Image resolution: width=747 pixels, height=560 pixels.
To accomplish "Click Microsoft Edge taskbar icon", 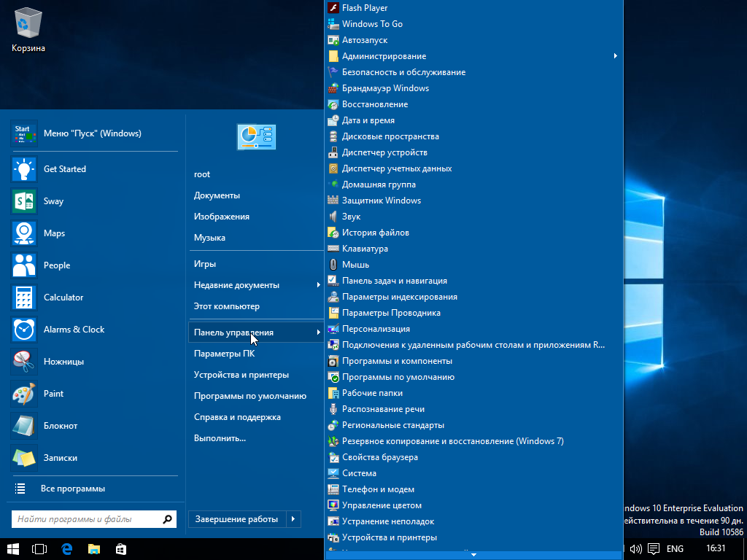I will tap(66, 549).
